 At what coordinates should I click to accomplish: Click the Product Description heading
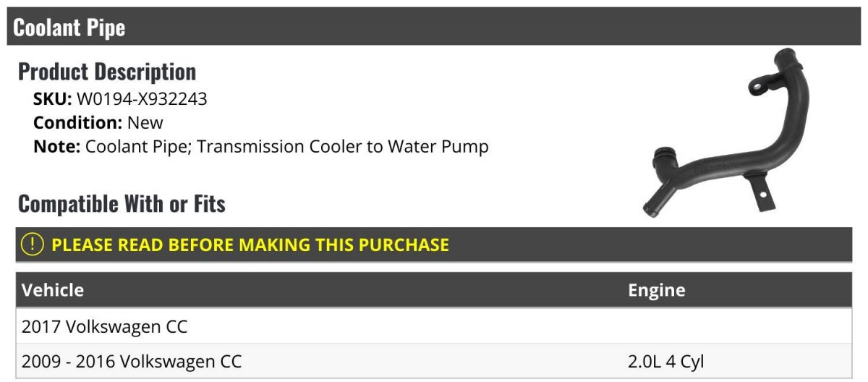coord(107,72)
